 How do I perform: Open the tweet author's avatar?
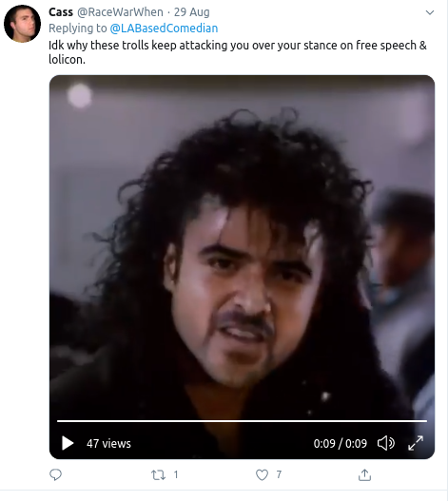point(23,24)
